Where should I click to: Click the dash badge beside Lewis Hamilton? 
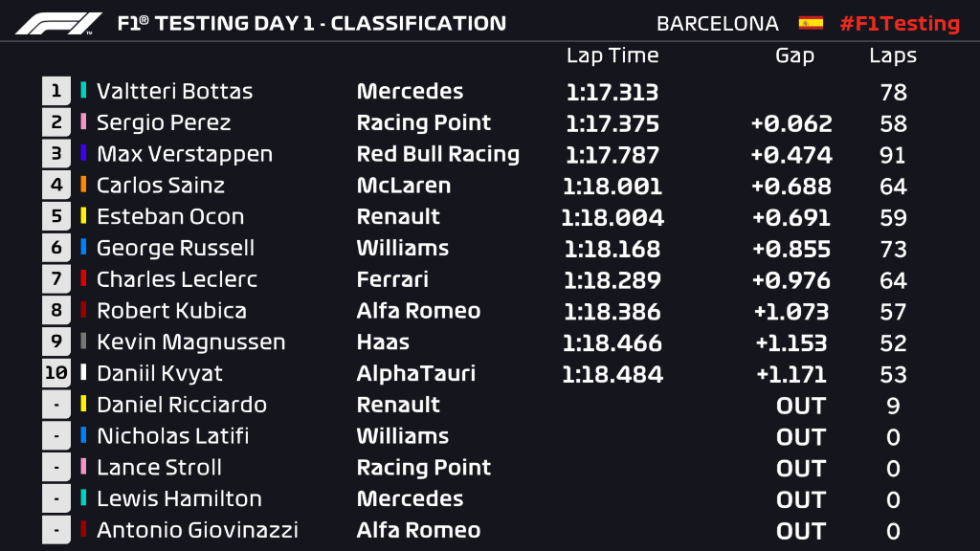point(56,498)
